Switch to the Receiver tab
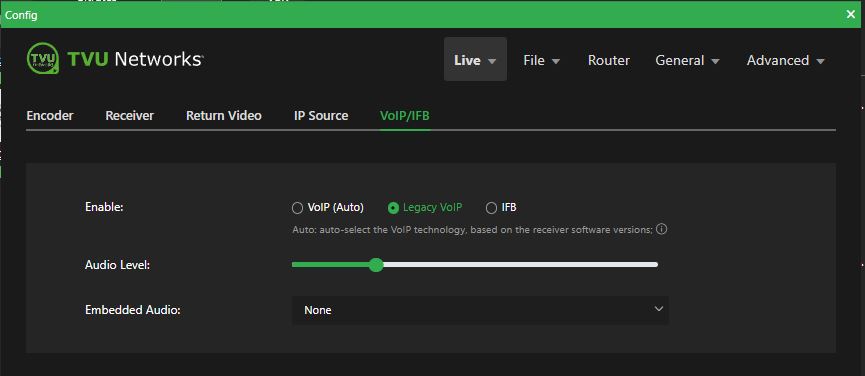Screen dimensions: 865x376 pyautogui.click(x=130, y=116)
